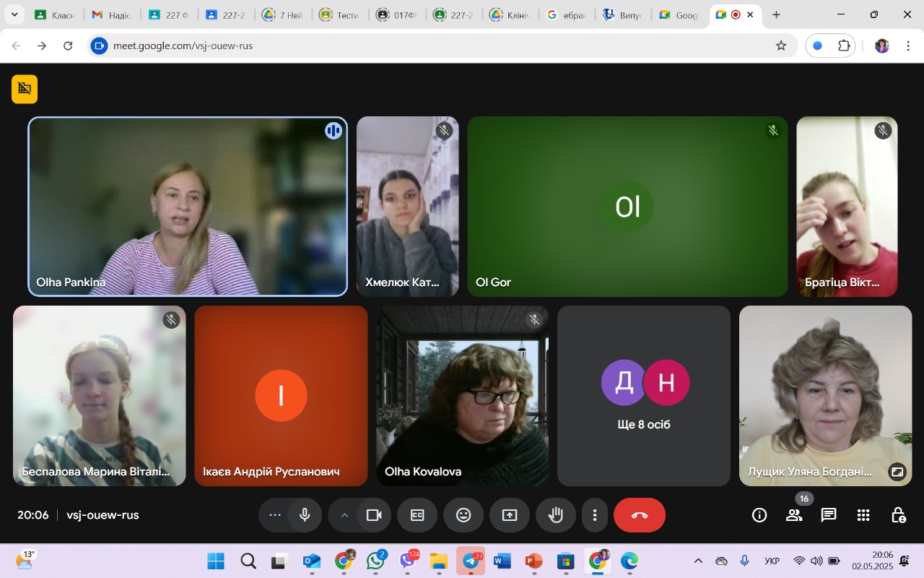This screenshot has width=924, height=578.
Task: Click Olha Kovalova's name label
Action: point(423,472)
